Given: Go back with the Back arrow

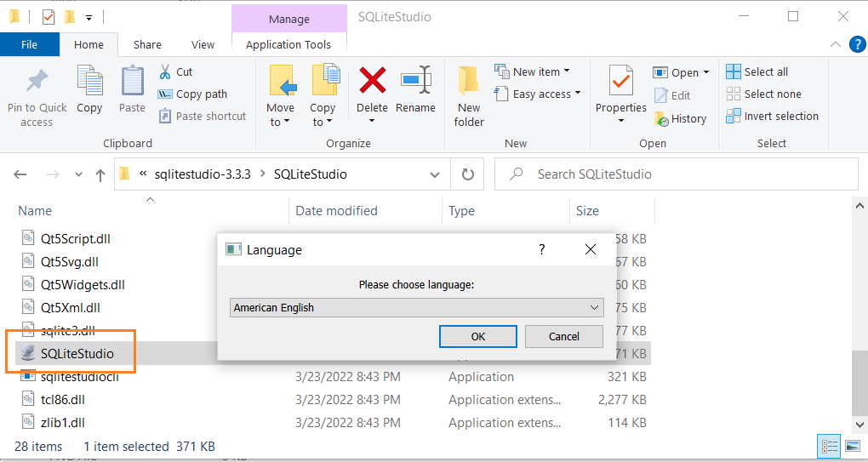Looking at the screenshot, I should tap(20, 174).
